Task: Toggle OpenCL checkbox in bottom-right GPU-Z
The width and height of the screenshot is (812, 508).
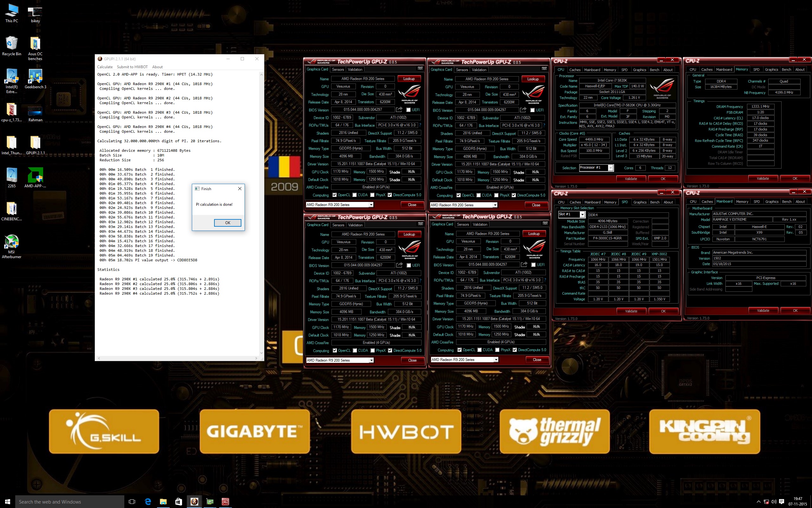Action: 459,350
